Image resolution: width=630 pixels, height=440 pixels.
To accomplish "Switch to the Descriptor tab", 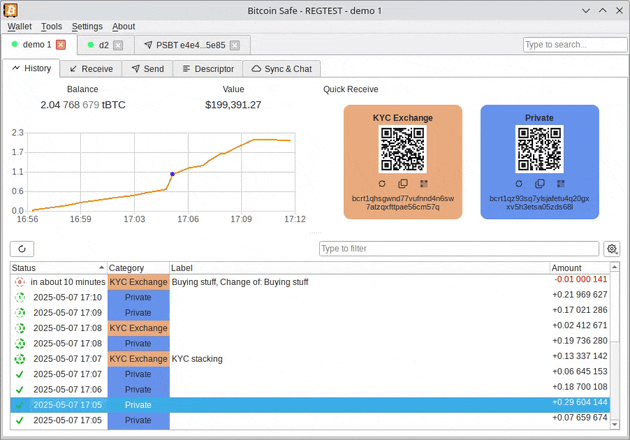I will (207, 69).
